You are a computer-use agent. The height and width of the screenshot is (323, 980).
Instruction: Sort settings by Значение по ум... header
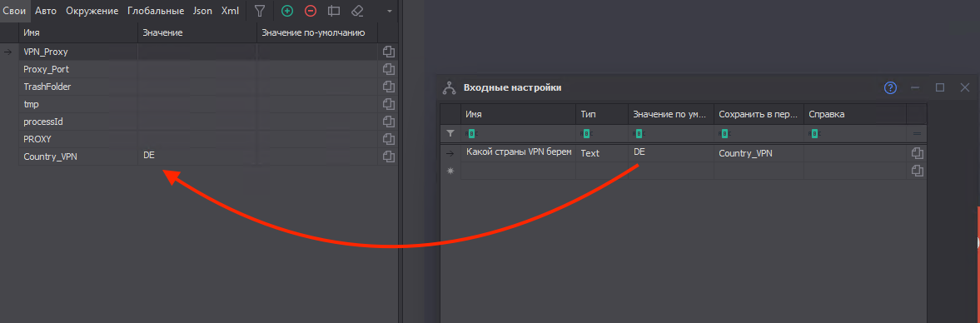671,115
